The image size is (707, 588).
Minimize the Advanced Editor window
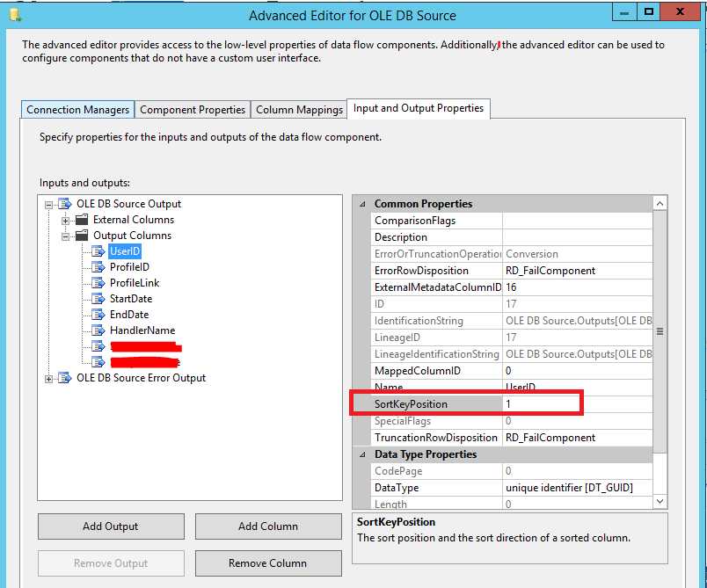[x=624, y=12]
